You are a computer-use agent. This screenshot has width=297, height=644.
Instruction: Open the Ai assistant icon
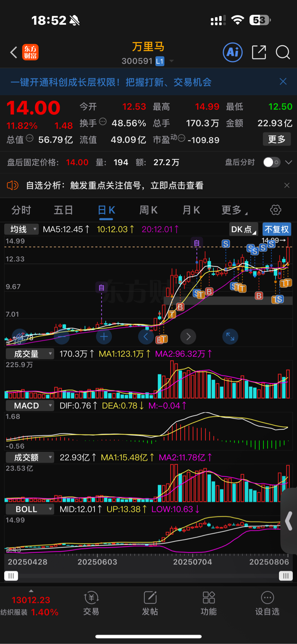tap(233, 52)
